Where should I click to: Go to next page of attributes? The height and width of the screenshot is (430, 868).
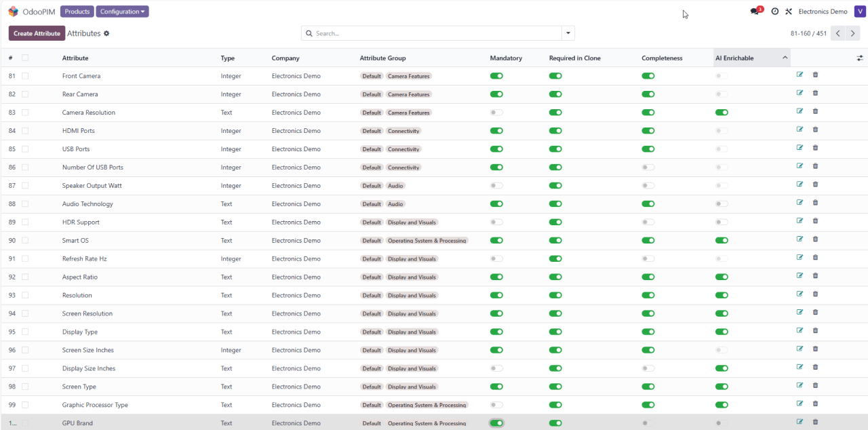(x=853, y=33)
